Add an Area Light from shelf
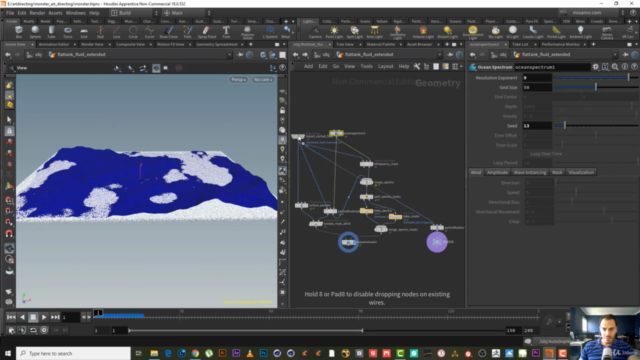Screen dimensions: 640x360 374,32
